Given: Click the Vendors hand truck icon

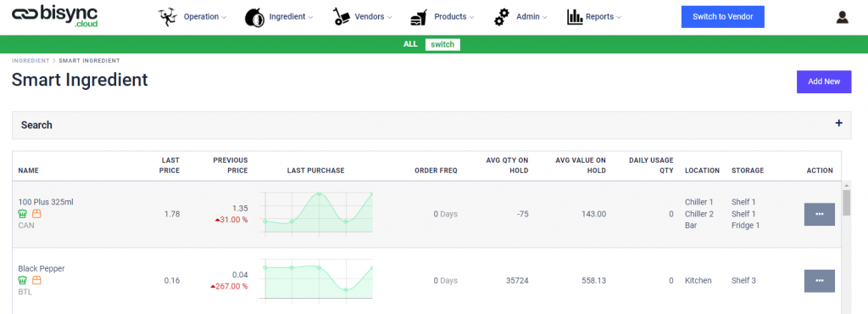Looking at the screenshot, I should click(342, 17).
